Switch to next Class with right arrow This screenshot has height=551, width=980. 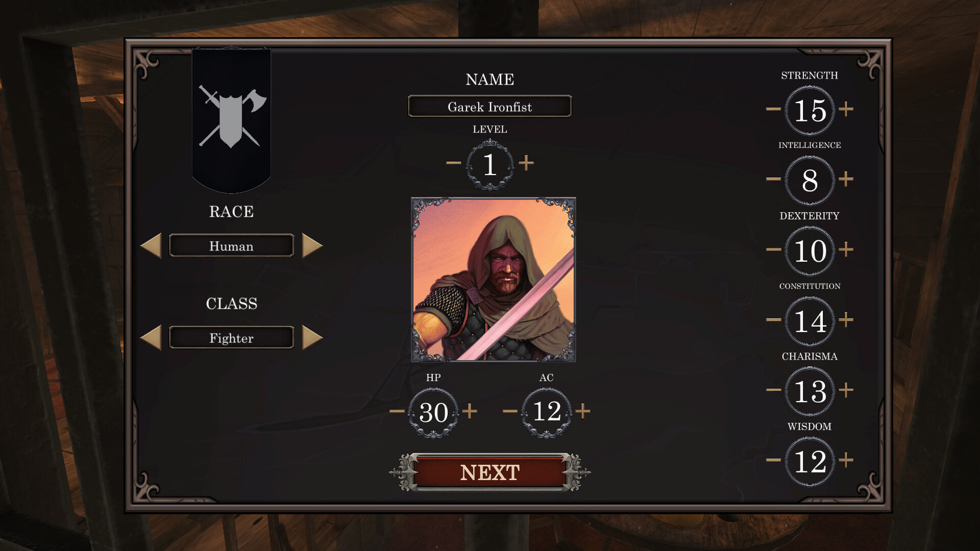(312, 338)
